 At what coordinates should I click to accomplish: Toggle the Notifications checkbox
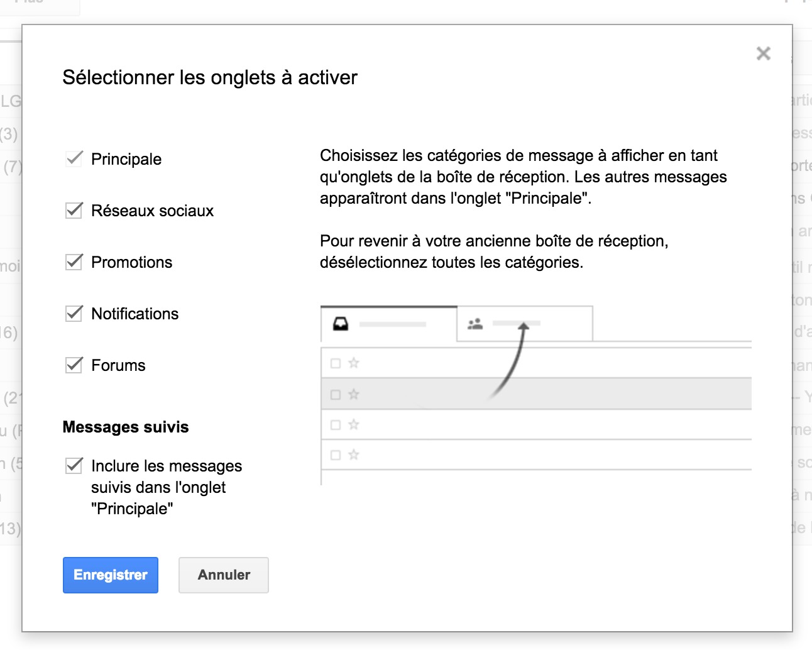tap(74, 313)
